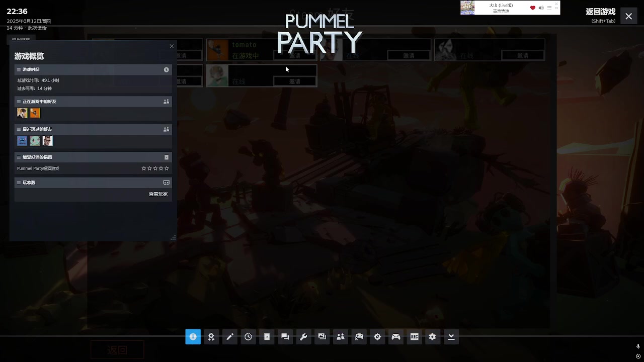The height and width of the screenshot is (362, 644).
Task: Click 查看玩家 link
Action: (158, 194)
